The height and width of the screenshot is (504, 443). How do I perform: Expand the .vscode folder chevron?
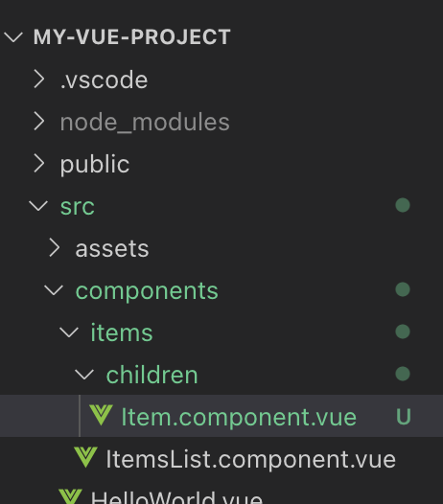[x=39, y=80]
